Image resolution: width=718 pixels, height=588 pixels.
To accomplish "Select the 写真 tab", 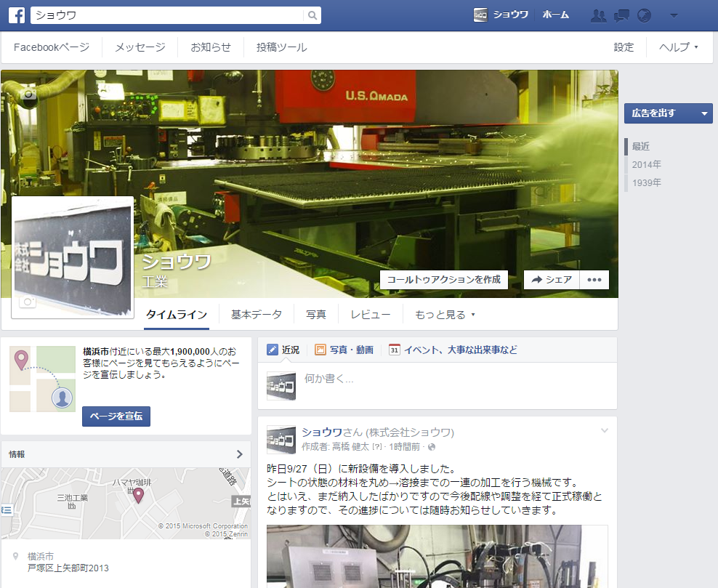I will point(316,315).
